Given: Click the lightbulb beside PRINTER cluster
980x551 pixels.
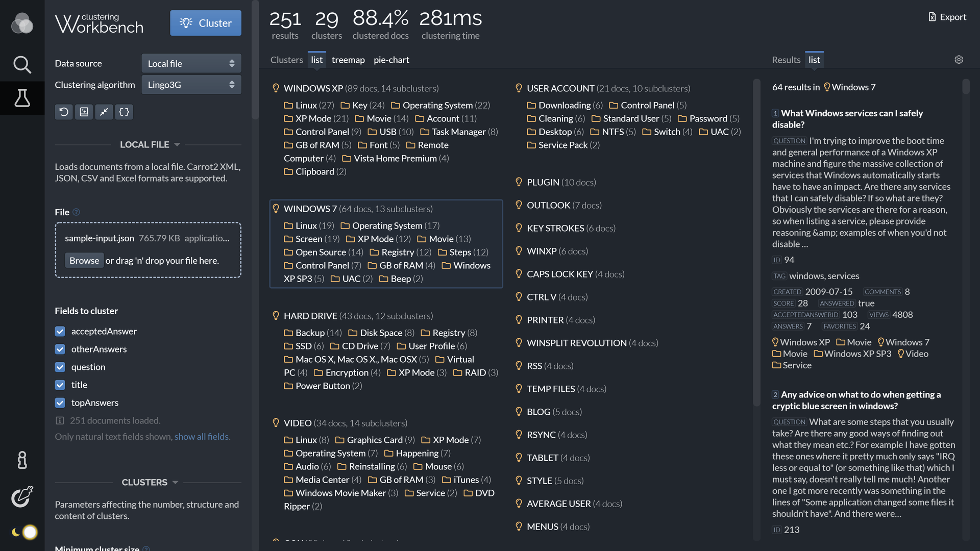Looking at the screenshot, I should tap(519, 319).
